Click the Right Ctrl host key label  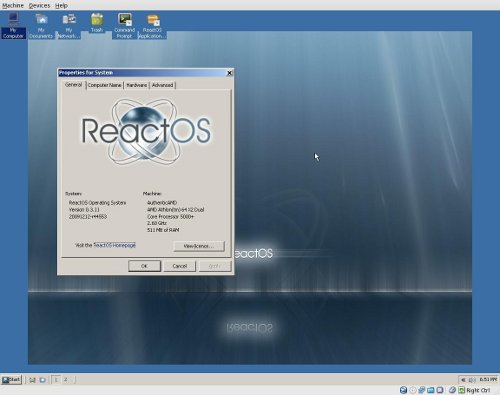click(478, 390)
